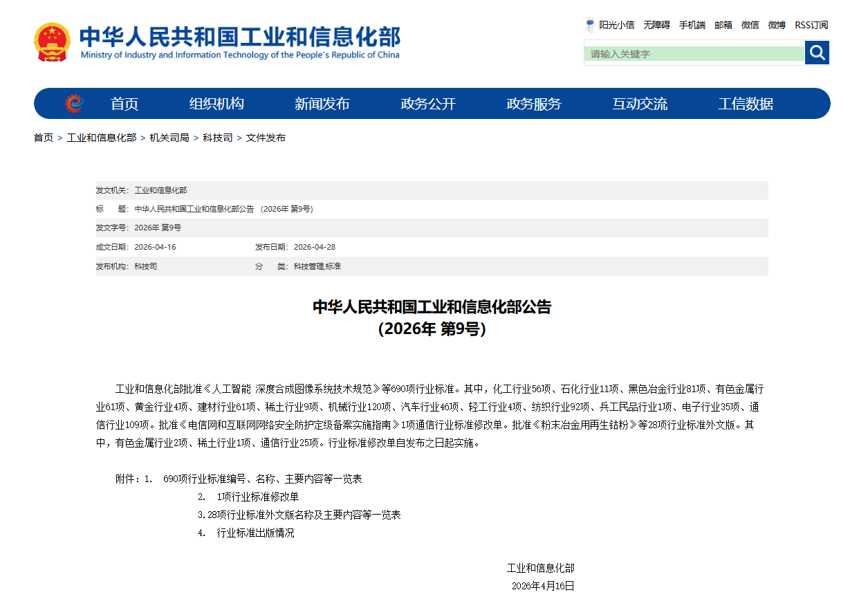This screenshot has width=868, height=608.
Task: Open the 政务公开 navigation menu
Action: 428,104
